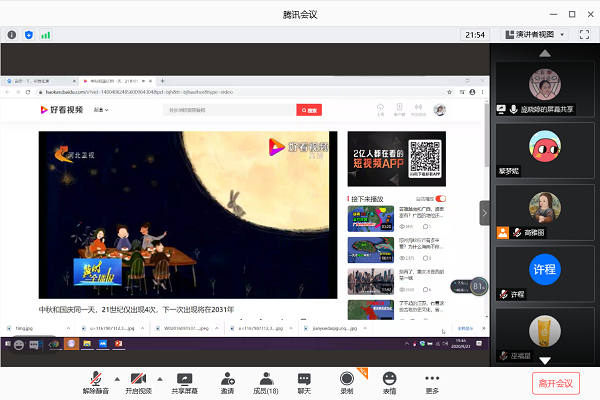Open the 演讲者视图 layout dropdown
The image size is (600, 400).
[x=535, y=35]
